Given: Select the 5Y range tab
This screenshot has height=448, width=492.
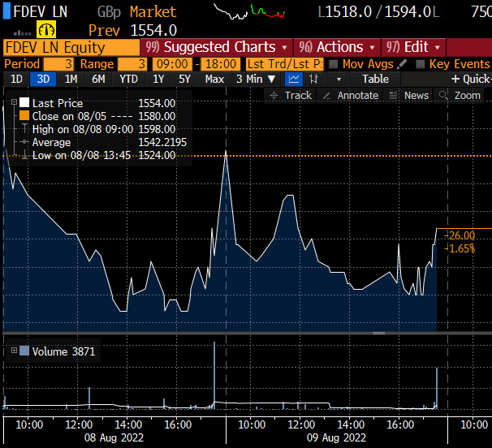Looking at the screenshot, I should [185, 79].
